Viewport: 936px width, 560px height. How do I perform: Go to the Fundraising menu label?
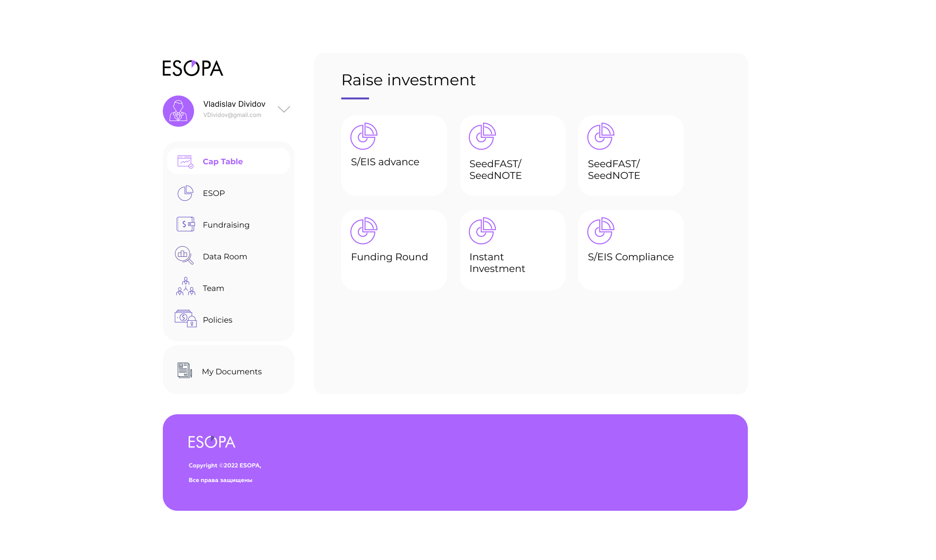(x=226, y=225)
